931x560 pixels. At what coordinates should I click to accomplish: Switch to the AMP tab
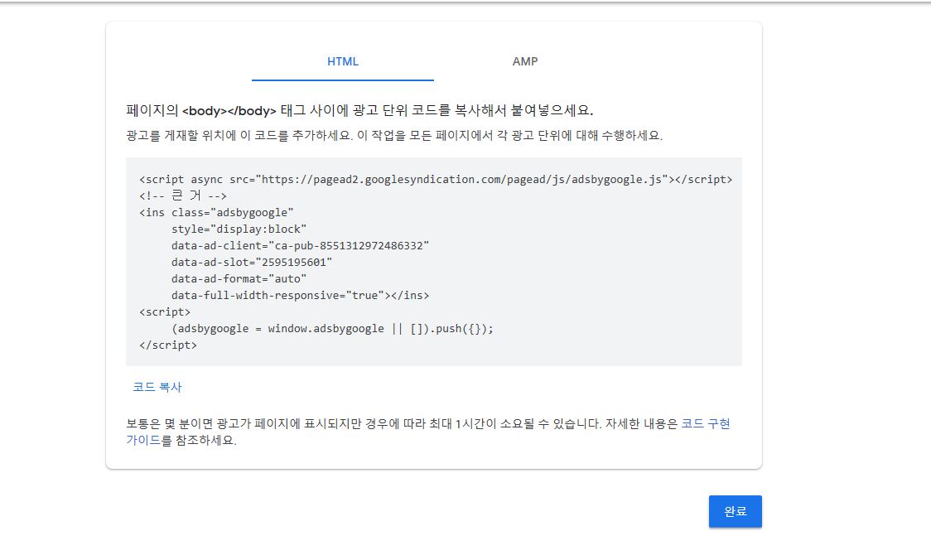click(x=525, y=62)
